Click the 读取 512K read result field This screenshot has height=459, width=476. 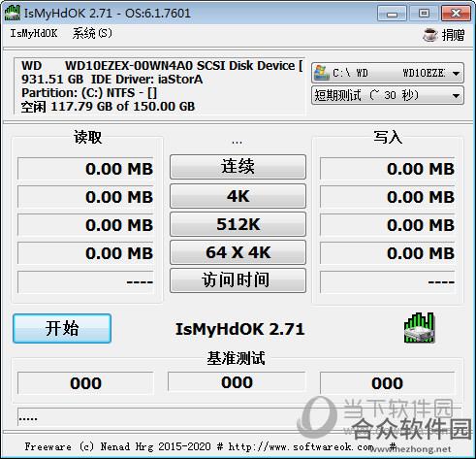pyautogui.click(x=85, y=225)
